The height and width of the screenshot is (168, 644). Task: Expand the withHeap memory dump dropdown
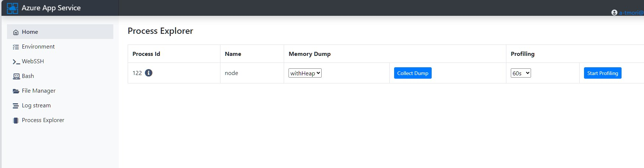305,73
